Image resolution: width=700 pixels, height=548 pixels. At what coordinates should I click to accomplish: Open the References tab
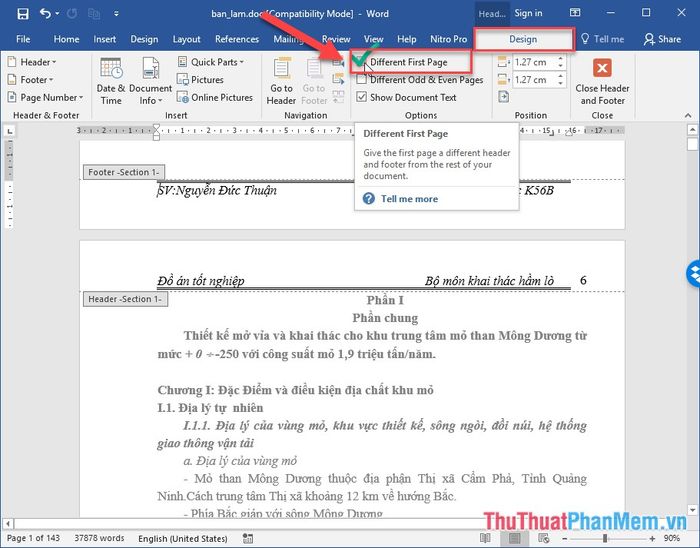pyautogui.click(x=237, y=39)
